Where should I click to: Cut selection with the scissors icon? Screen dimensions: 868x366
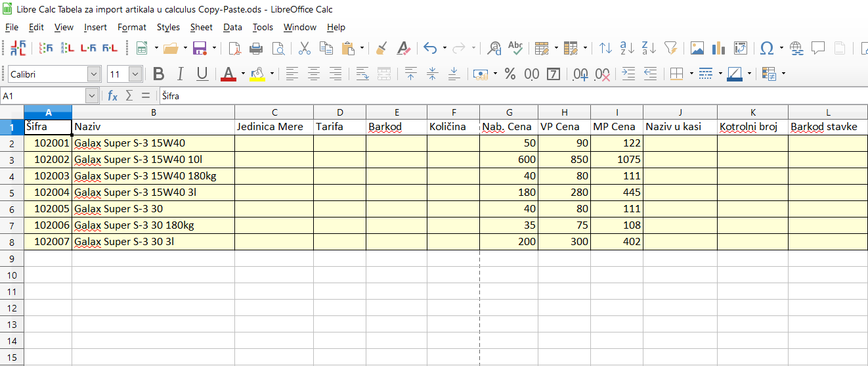click(305, 48)
